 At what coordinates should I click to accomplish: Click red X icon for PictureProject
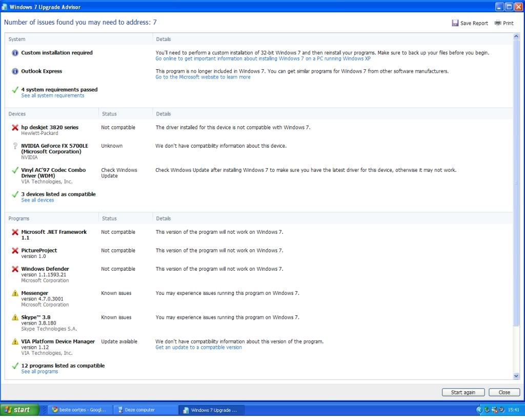click(15, 251)
